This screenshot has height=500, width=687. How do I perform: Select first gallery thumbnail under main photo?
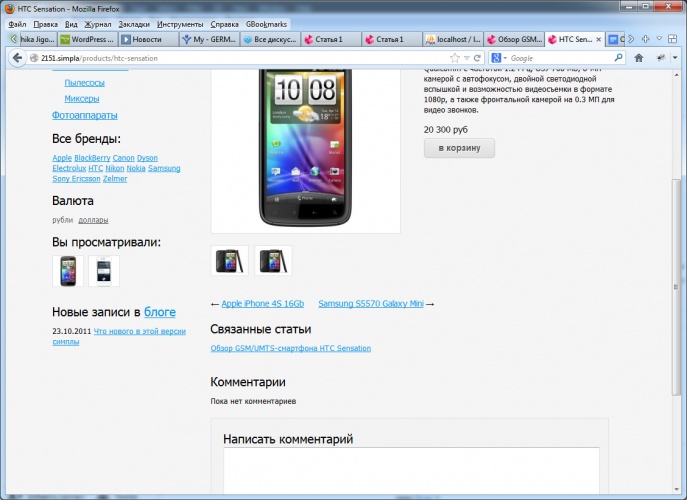coord(230,261)
